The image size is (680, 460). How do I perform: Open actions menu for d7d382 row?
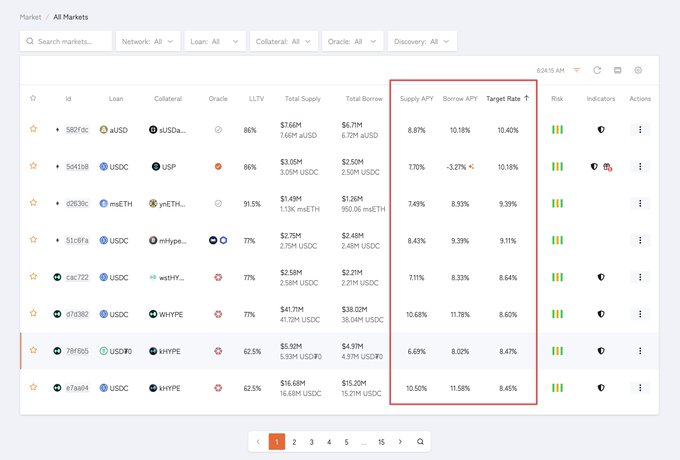(x=640, y=314)
